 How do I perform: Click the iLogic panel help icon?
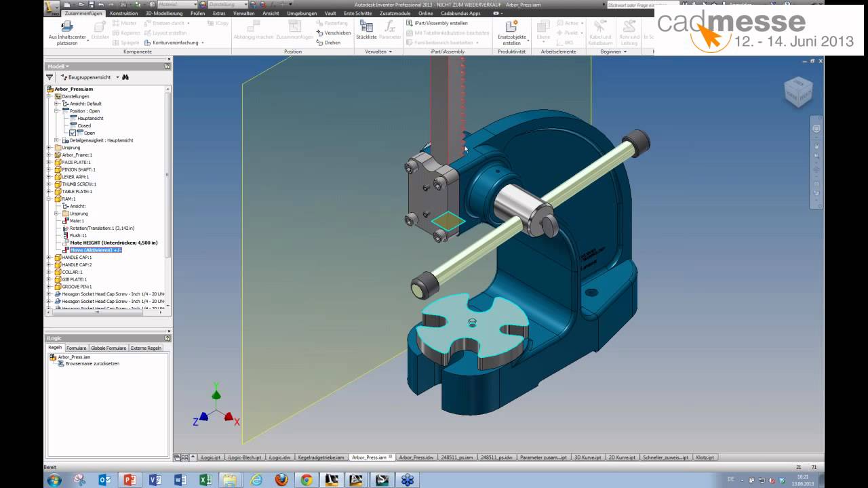pos(167,338)
